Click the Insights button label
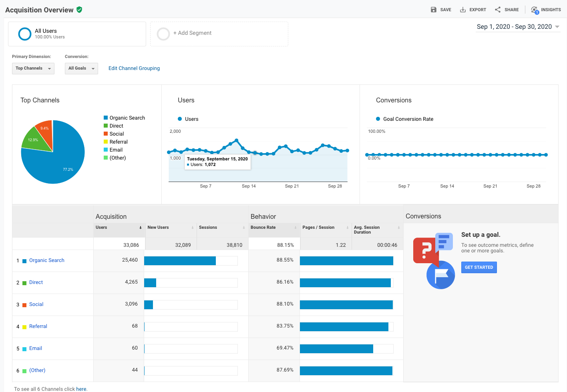 551,10
